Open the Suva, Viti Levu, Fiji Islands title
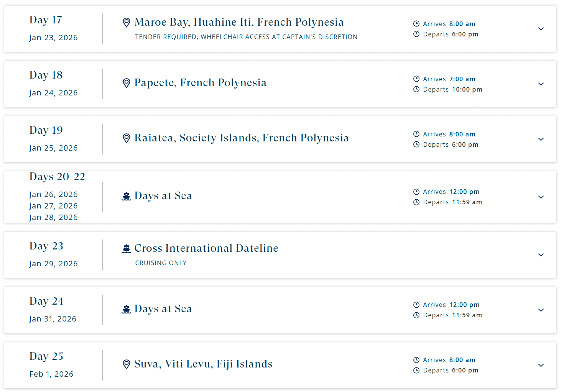This screenshot has height=392, width=564. click(204, 364)
